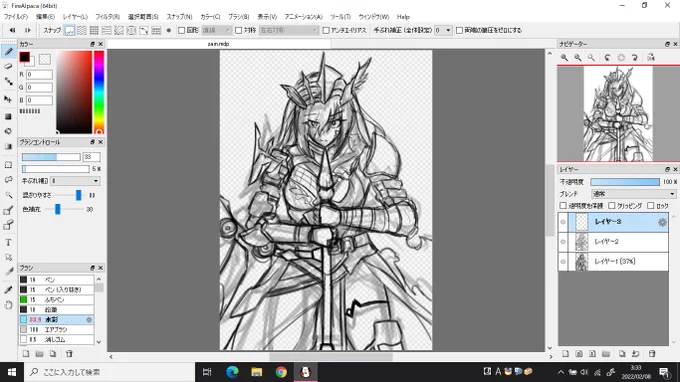Select the selection eraser tool

point(8,225)
